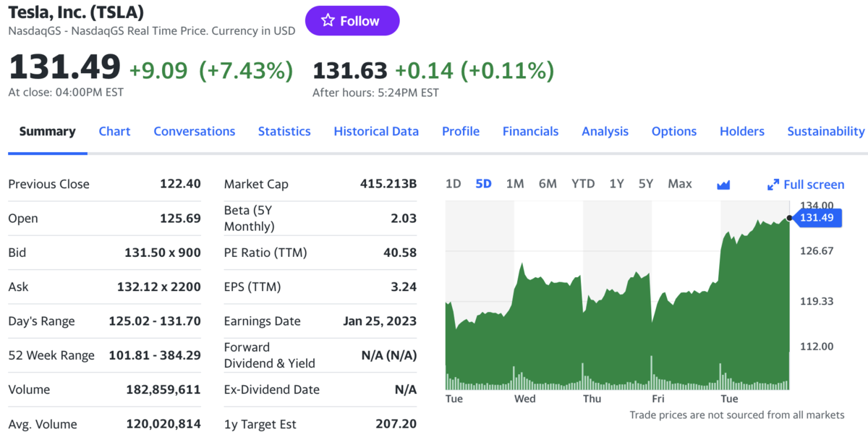The height and width of the screenshot is (448, 868).
Task: Open the Chart tab
Action: 114,131
